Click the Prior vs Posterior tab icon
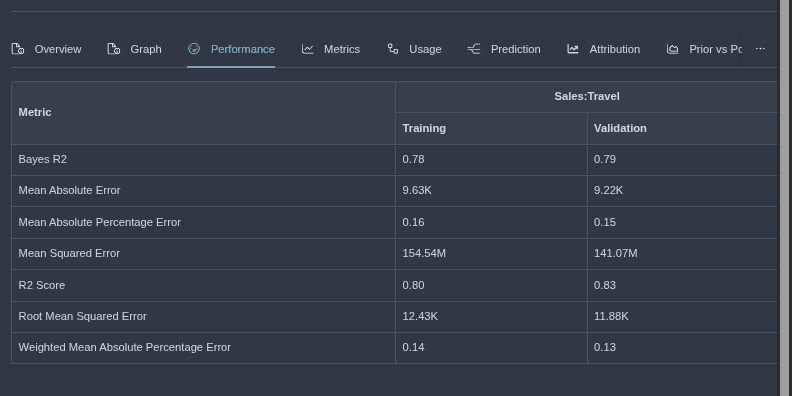This screenshot has height=396, width=792. tap(673, 49)
